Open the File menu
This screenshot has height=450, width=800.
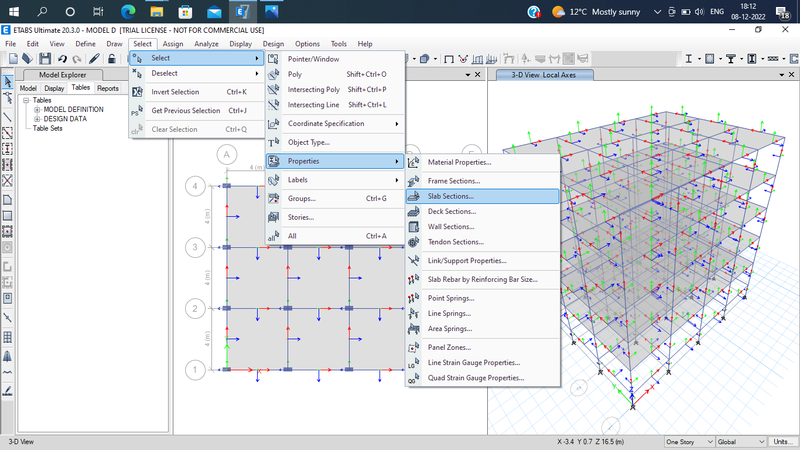coord(10,44)
